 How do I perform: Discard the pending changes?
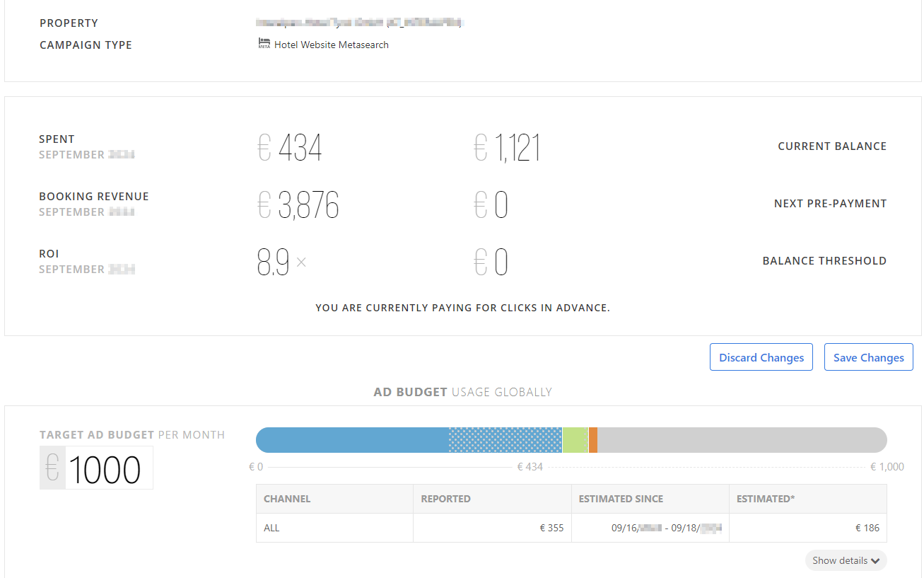point(761,357)
